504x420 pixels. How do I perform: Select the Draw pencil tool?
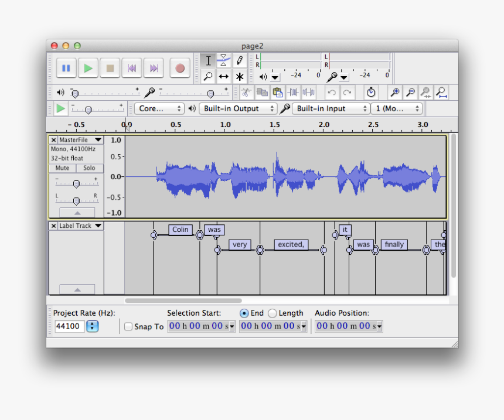pyautogui.click(x=240, y=60)
